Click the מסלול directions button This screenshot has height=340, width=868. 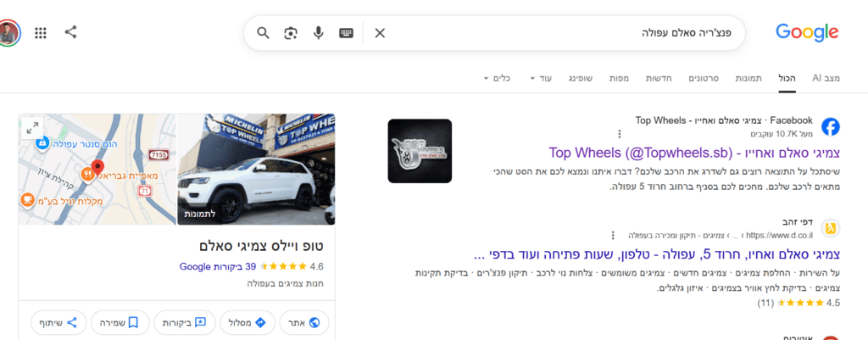[x=243, y=321]
